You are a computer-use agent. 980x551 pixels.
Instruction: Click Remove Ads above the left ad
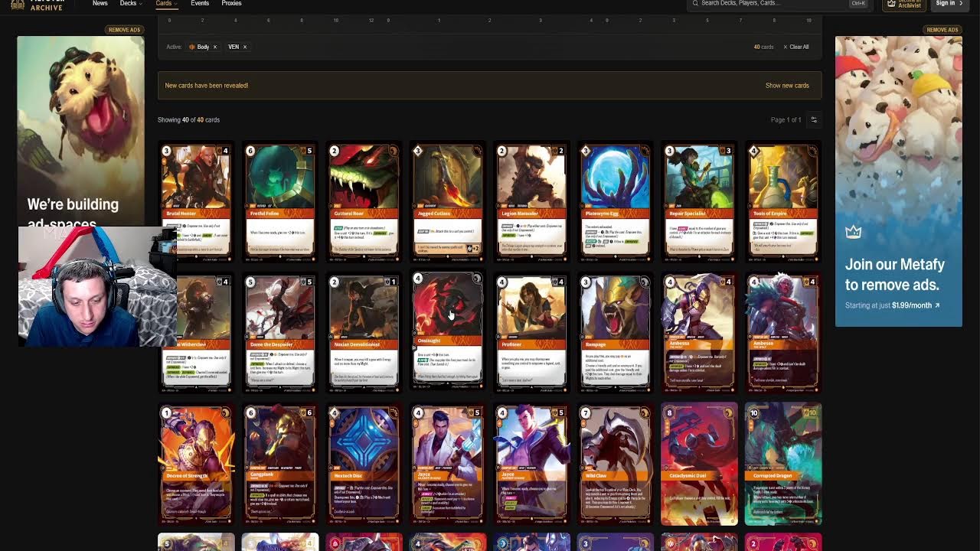124,30
